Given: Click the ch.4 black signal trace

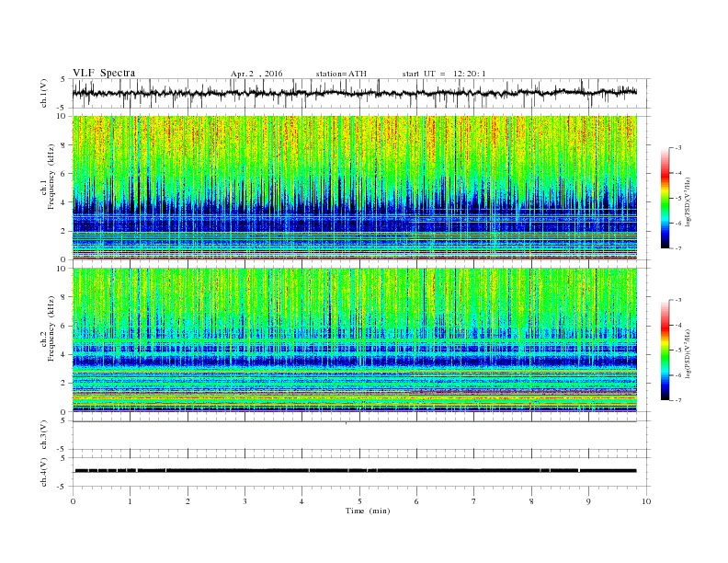Looking at the screenshot, I should point(355,471).
